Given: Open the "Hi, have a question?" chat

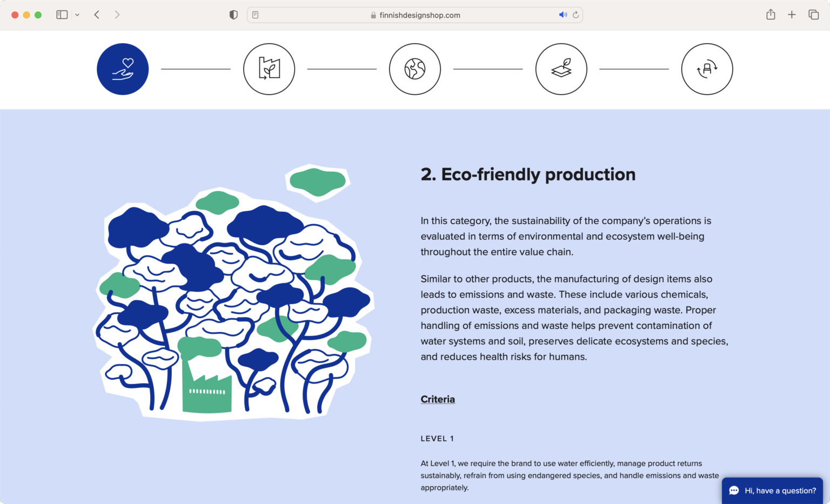Looking at the screenshot, I should coord(772,490).
